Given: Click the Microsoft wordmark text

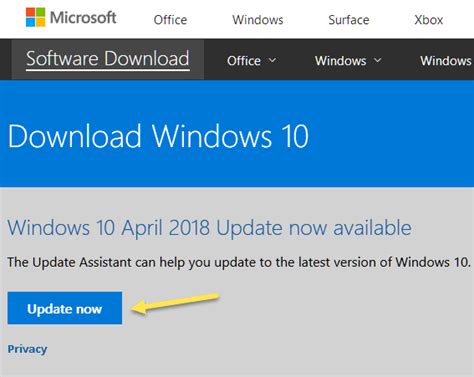Looking at the screenshot, I should coord(83,17).
